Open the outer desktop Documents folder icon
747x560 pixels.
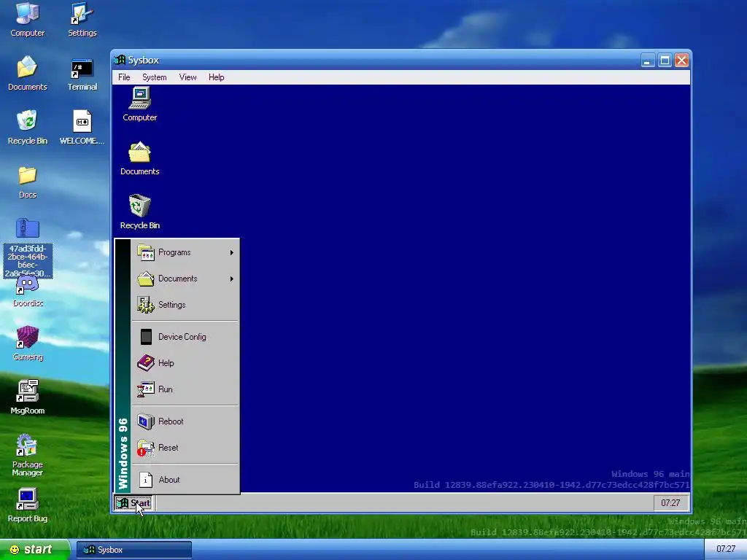click(27, 73)
